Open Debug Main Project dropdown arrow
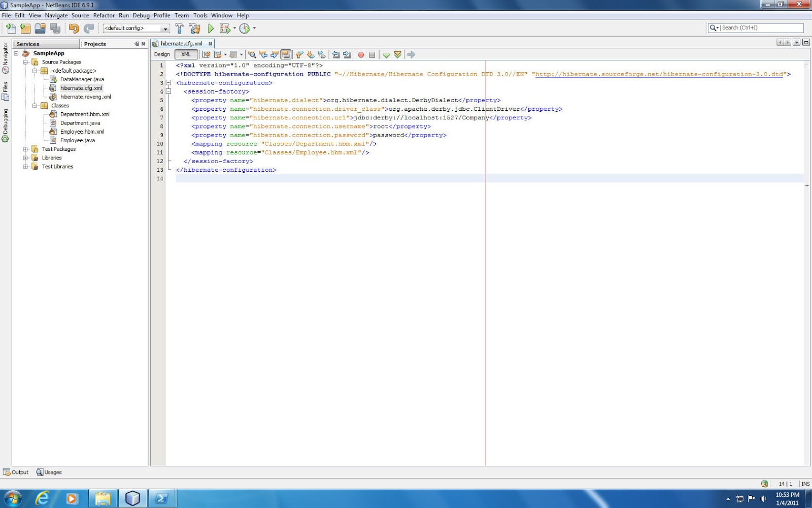Viewport: 812px width, 508px height. coord(234,28)
